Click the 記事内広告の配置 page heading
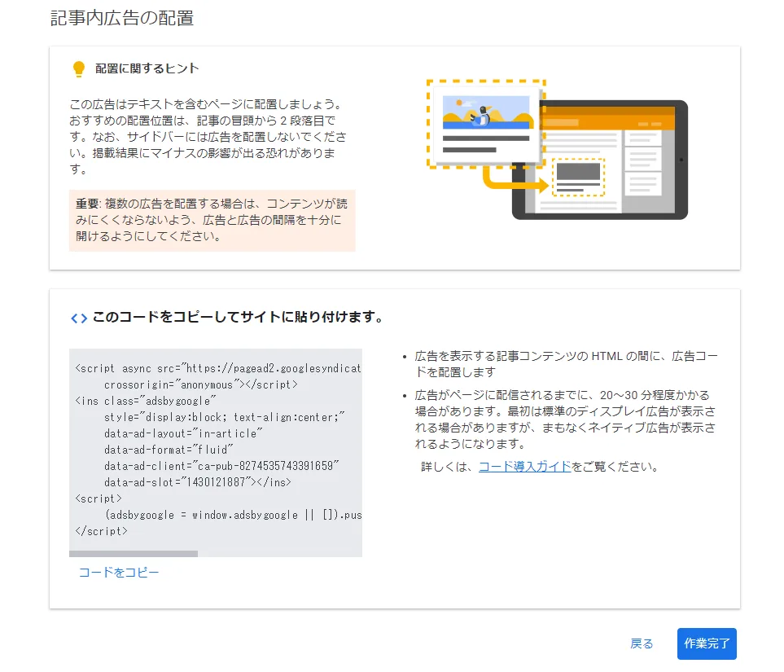Image resolution: width=784 pixels, height=672 pixels. click(x=122, y=18)
